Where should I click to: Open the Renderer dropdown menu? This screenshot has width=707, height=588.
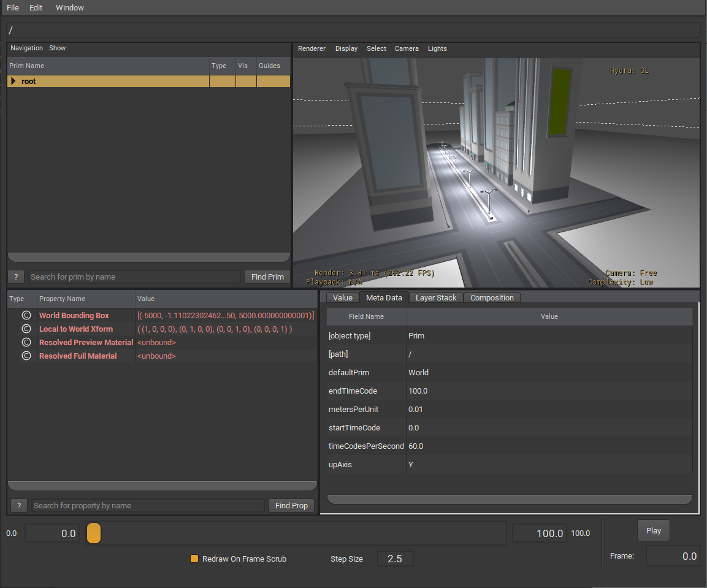(311, 48)
